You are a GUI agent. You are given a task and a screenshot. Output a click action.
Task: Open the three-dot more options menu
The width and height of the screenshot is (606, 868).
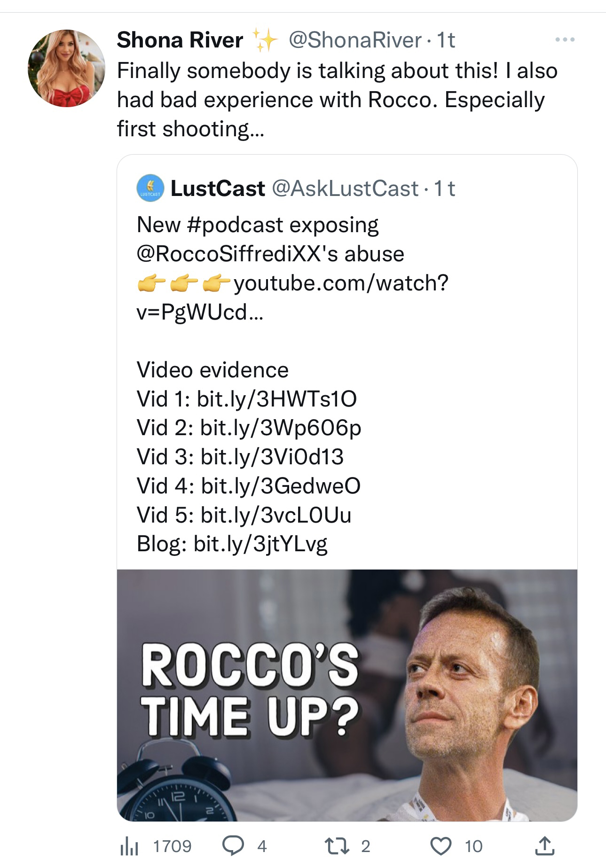[565, 40]
